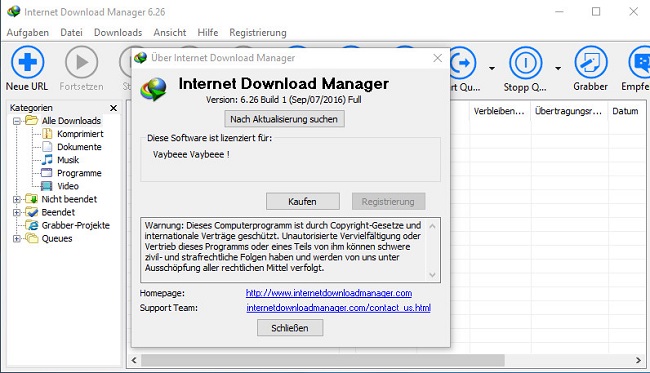Click IDM icon in main title bar
This screenshot has height=373, width=650.
14,12
